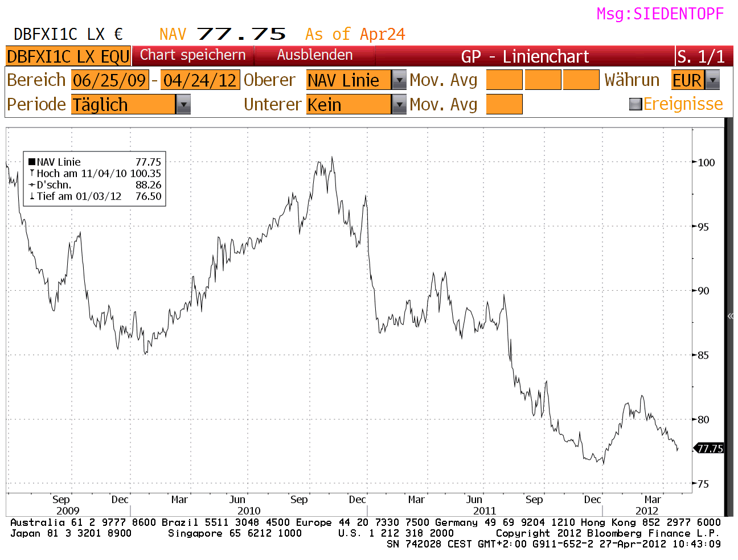Click the Ausblenden button

click(x=315, y=55)
